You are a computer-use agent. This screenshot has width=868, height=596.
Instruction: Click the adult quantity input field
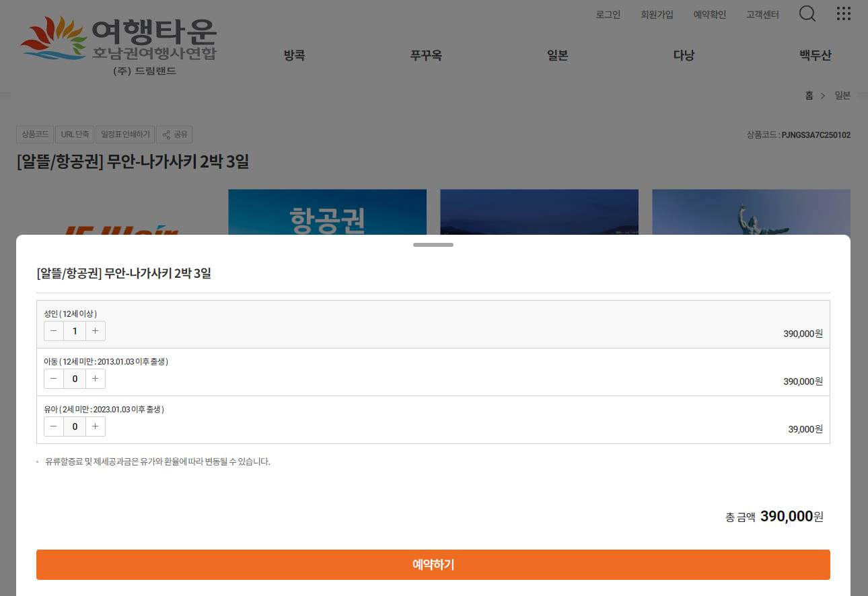point(75,331)
